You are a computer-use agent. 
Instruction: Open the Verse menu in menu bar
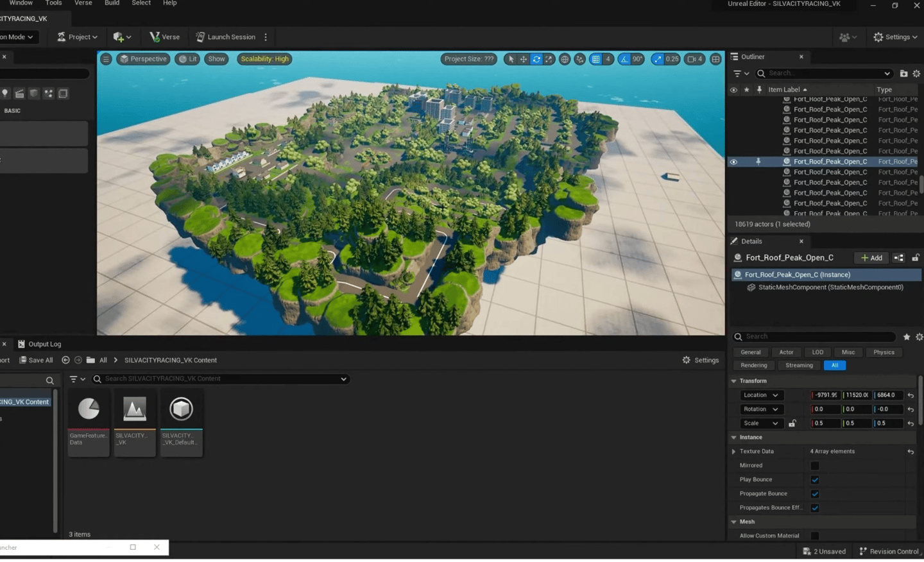[x=83, y=3]
